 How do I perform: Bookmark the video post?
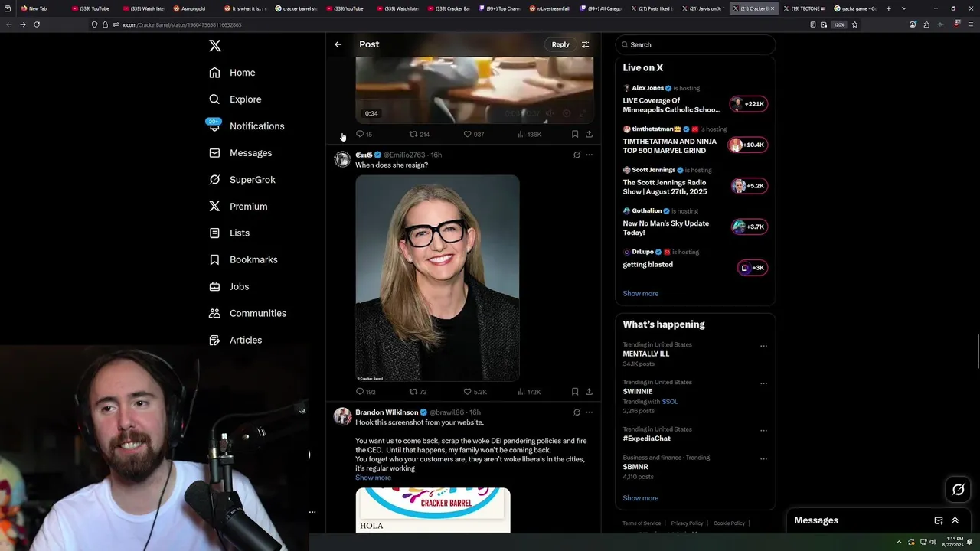(575, 134)
